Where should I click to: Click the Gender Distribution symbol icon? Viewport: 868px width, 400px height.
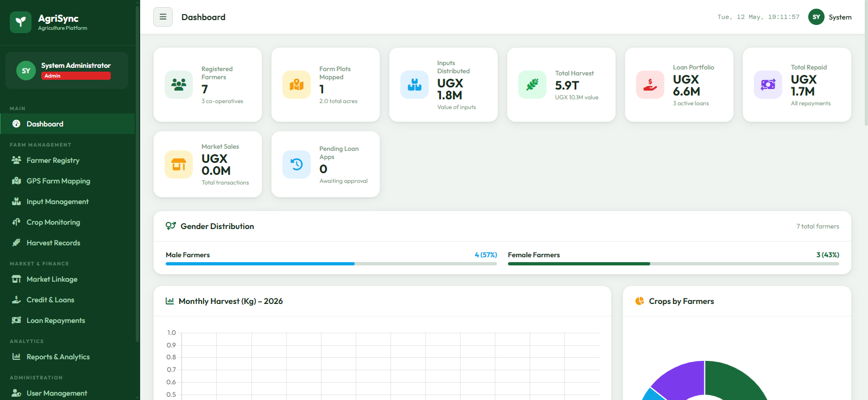[x=171, y=226]
